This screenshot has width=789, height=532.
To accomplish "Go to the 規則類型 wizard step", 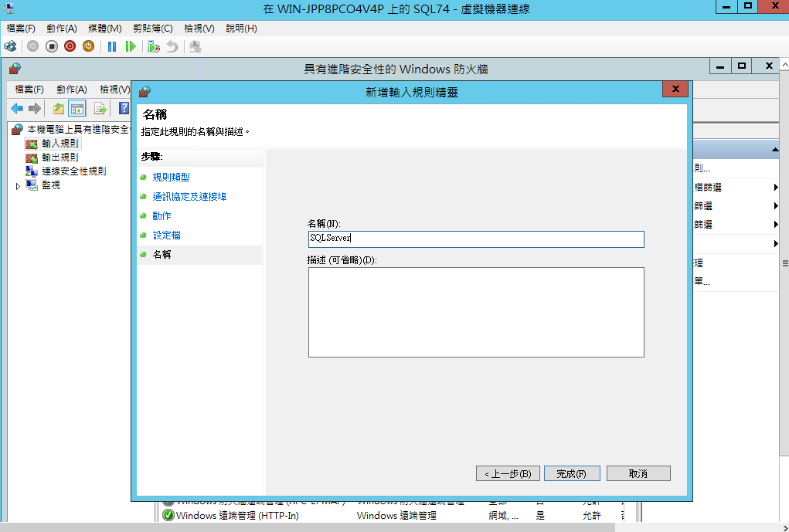I will pos(171,177).
